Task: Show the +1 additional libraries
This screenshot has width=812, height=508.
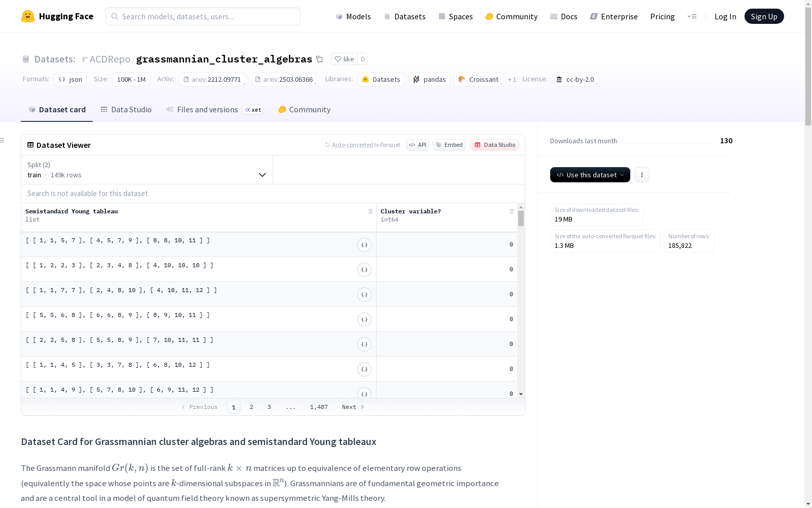Action: coord(512,79)
